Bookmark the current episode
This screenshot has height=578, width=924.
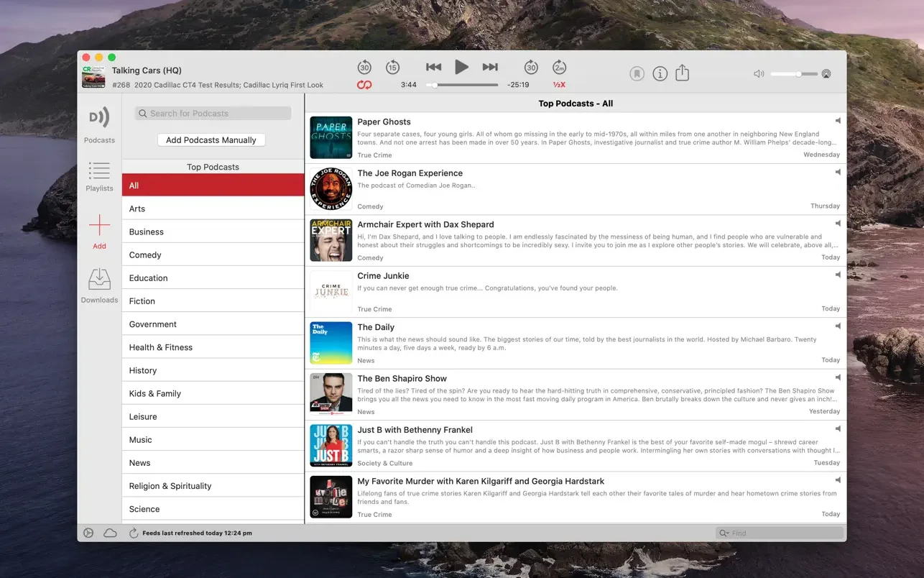637,73
